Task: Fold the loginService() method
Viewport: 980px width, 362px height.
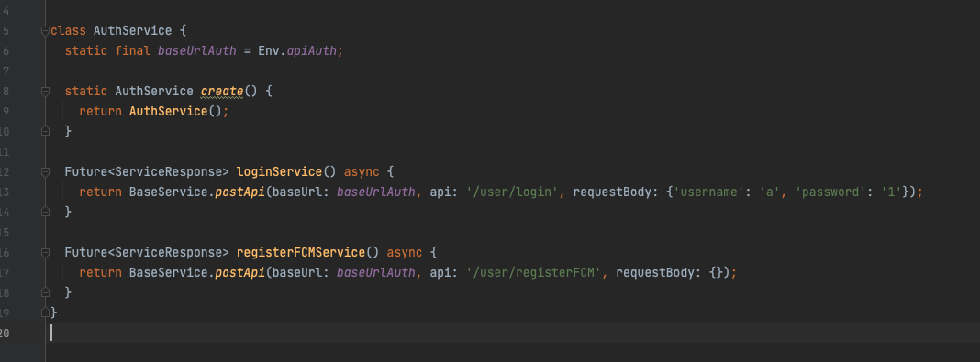Action: (x=45, y=171)
